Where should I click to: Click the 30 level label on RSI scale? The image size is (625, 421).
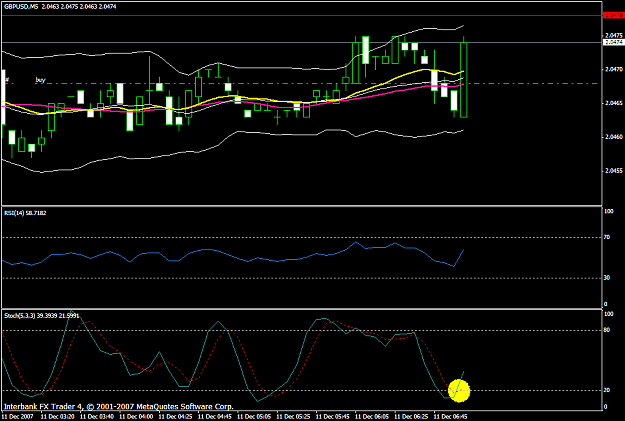(607, 278)
